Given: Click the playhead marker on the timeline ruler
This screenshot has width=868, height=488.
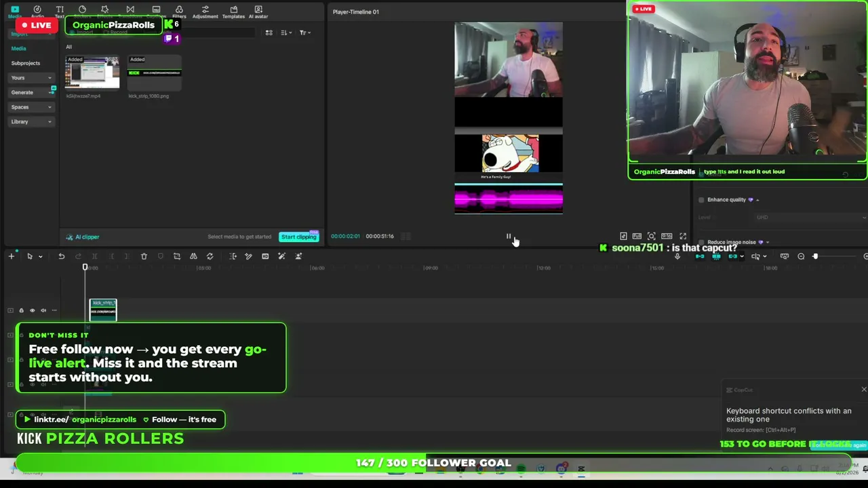Looking at the screenshot, I should point(85,268).
